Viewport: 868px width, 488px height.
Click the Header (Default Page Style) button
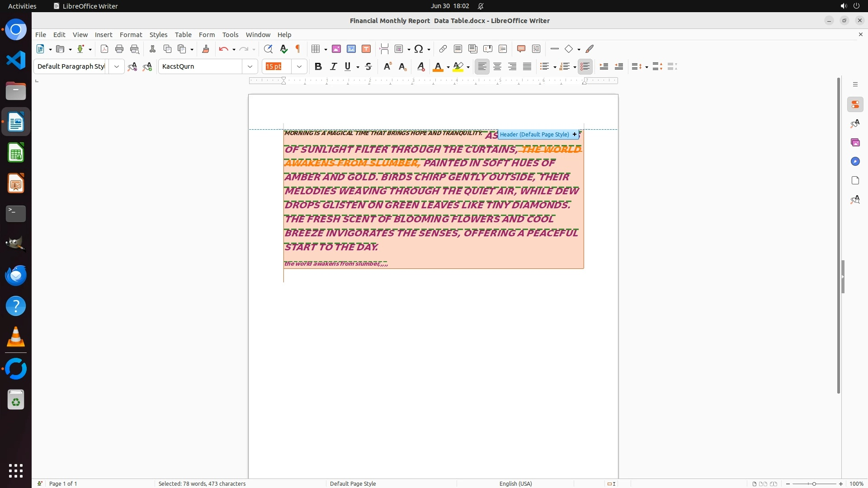click(x=534, y=134)
